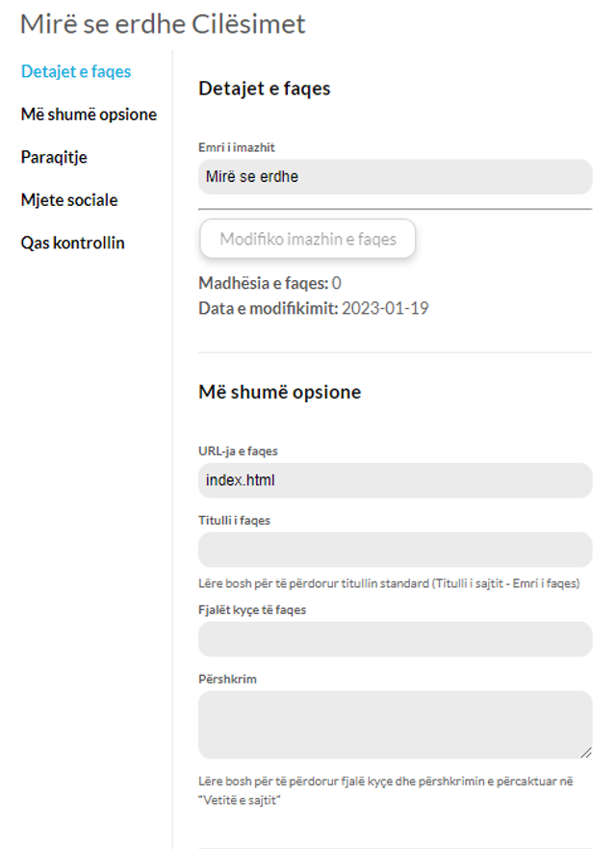The image size is (616, 849).
Task: Click the Emri i imazhit text field
Action: [x=396, y=176]
